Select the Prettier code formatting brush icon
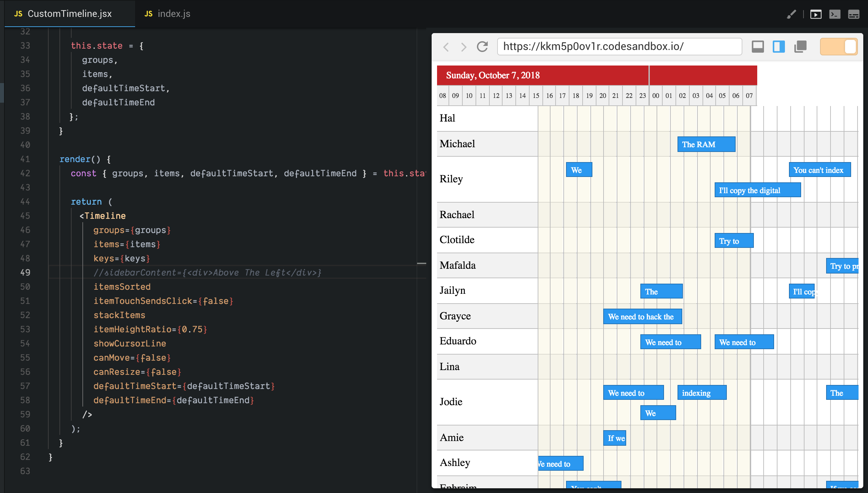The image size is (868, 493). [791, 14]
